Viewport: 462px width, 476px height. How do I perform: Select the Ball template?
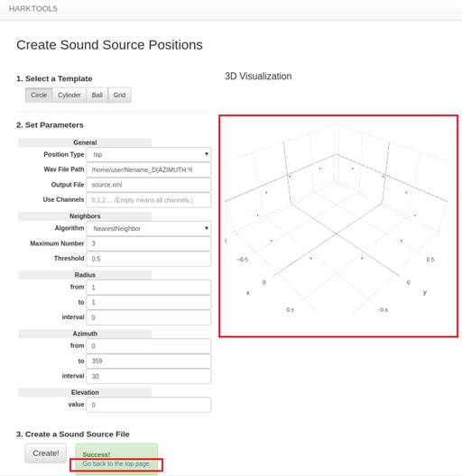point(97,95)
